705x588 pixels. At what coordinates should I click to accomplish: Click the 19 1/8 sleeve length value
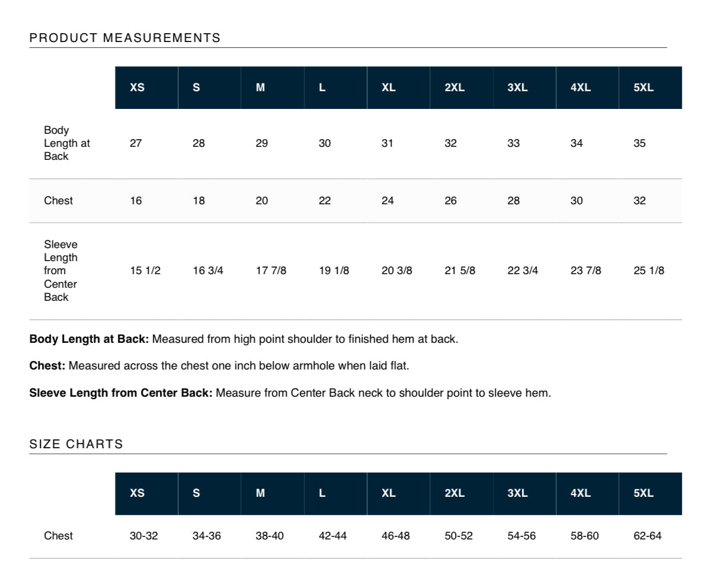334,271
